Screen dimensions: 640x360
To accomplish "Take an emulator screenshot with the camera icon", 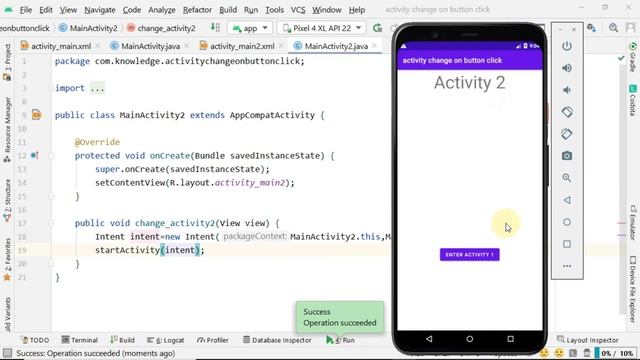I will click(x=567, y=156).
